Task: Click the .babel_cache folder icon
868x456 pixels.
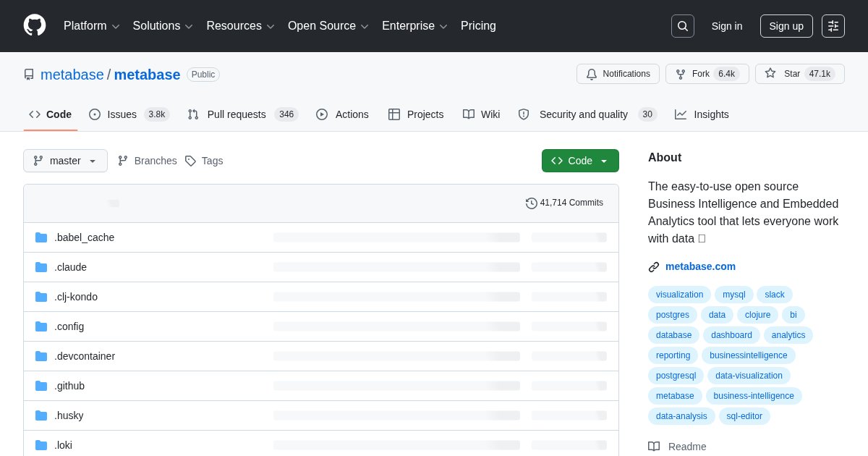Action: click(x=41, y=237)
